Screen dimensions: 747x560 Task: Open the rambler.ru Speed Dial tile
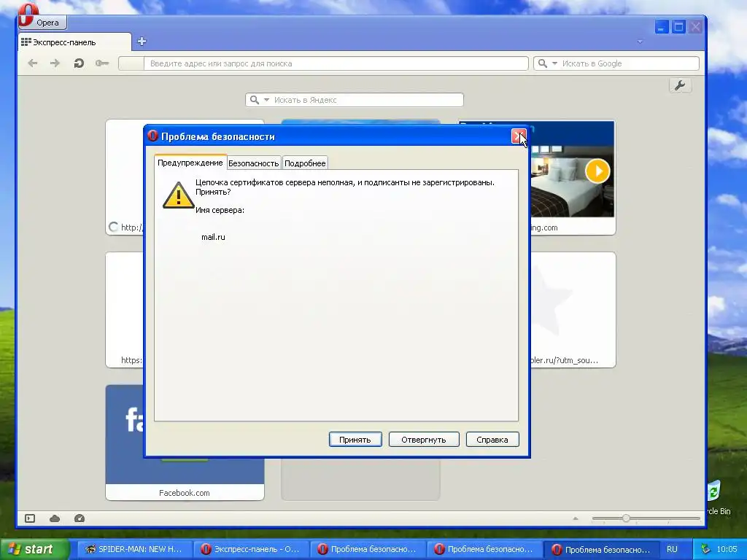pyautogui.click(x=573, y=310)
